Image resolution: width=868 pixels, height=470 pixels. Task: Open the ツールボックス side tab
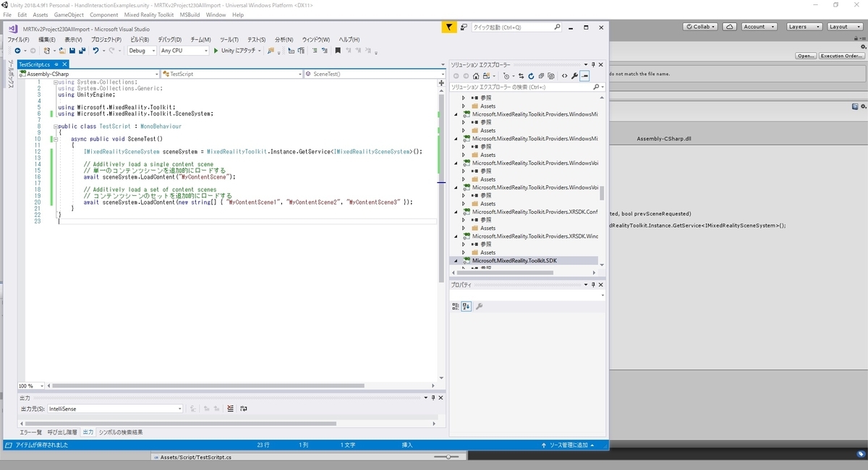[10, 74]
